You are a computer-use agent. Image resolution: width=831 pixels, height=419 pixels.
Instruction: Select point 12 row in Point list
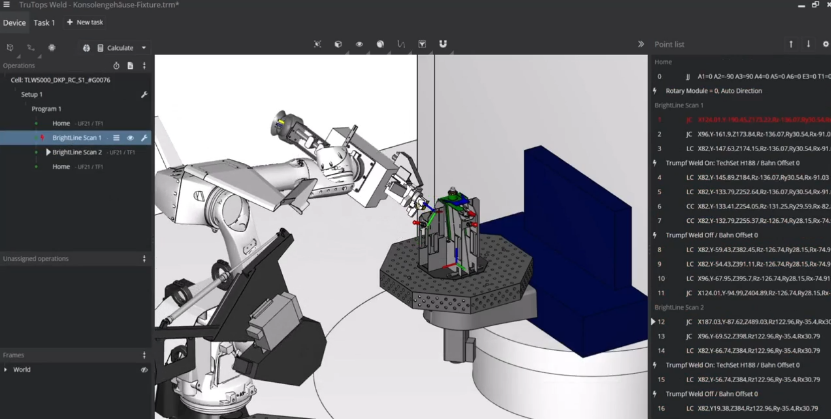point(740,322)
